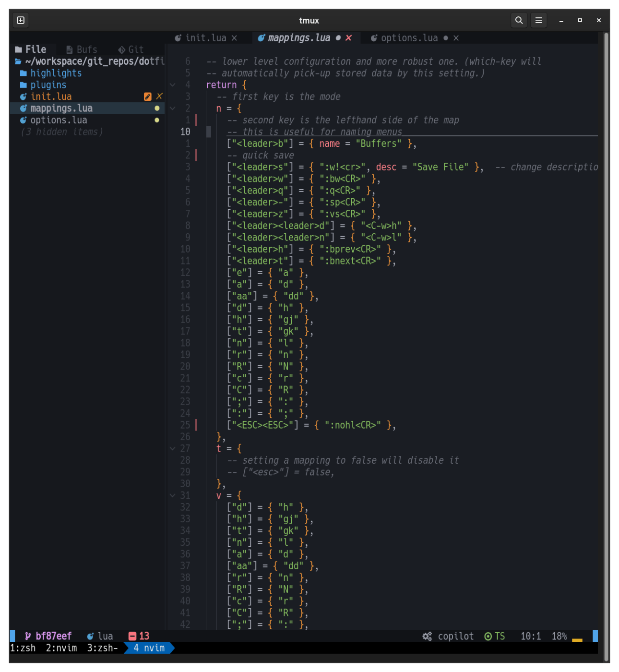
Task: Click the TS treesitter indicator
Action: click(x=495, y=636)
